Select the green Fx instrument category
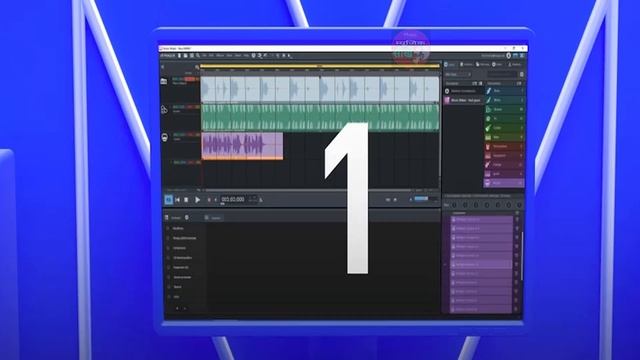 504,118
